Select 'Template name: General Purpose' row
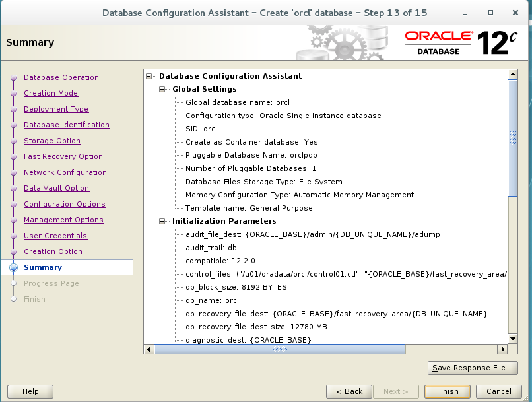 click(249, 209)
